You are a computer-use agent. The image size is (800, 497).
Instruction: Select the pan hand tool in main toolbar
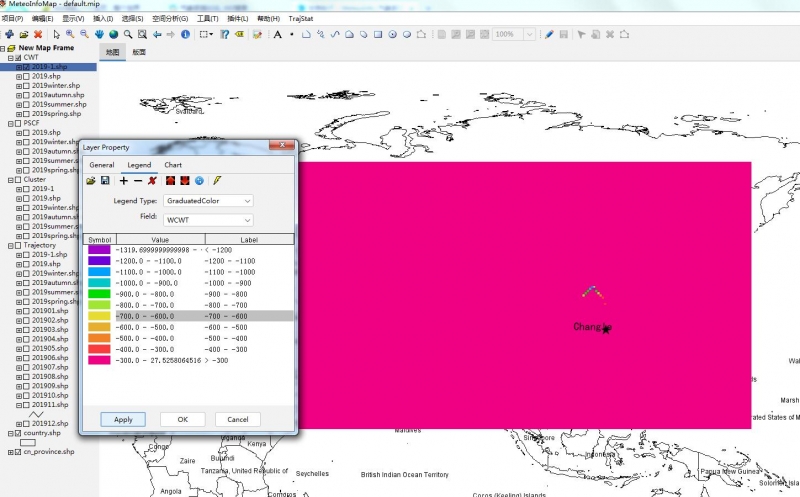(x=100, y=34)
